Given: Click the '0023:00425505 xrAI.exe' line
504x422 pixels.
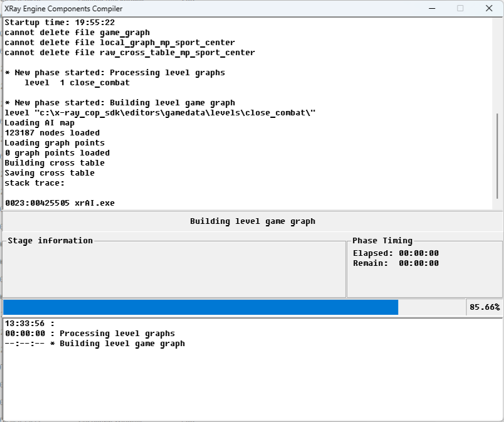Looking at the screenshot, I should click(x=60, y=203).
